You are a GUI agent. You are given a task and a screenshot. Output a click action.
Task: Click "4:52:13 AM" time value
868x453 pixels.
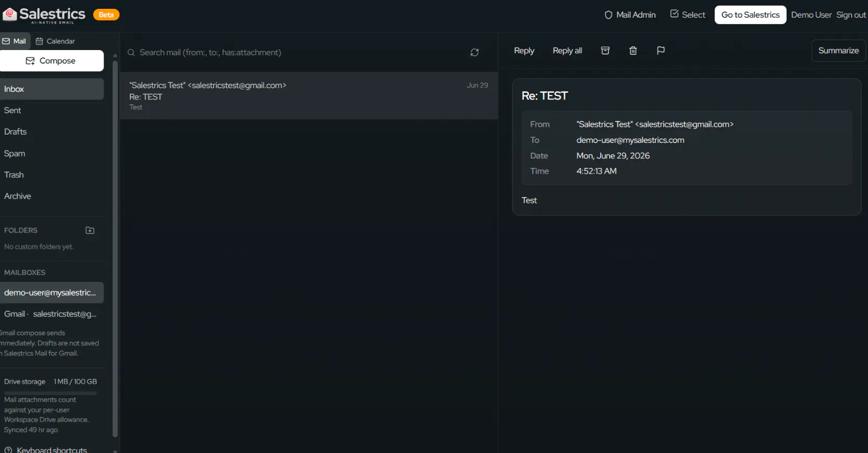(x=597, y=171)
